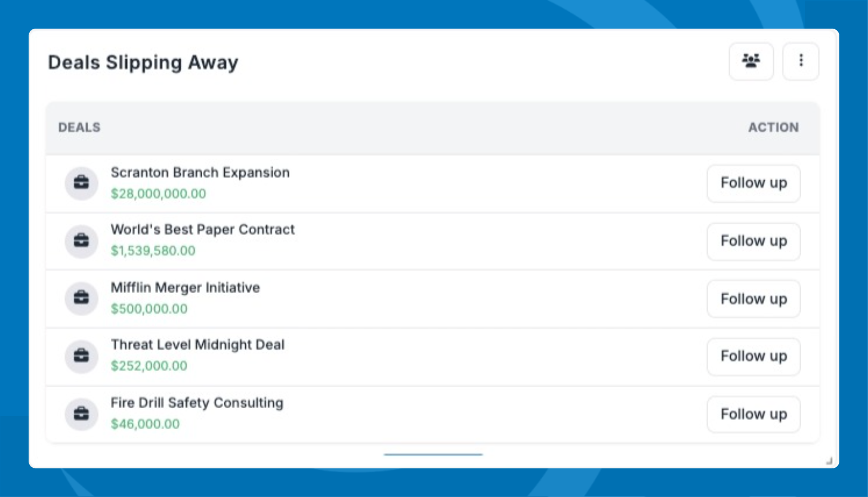Open the Scranton Branch Expansion deal name
The height and width of the screenshot is (497, 868).
(200, 172)
